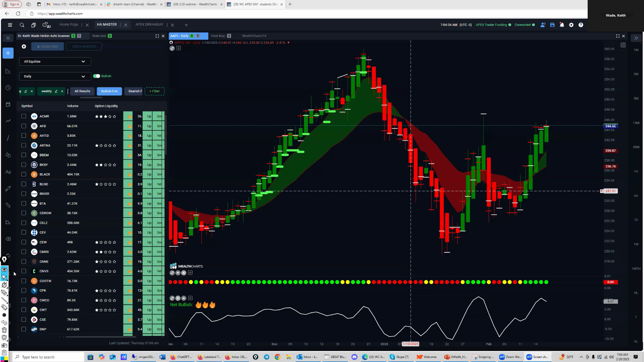Show All Results filter

[82, 91]
